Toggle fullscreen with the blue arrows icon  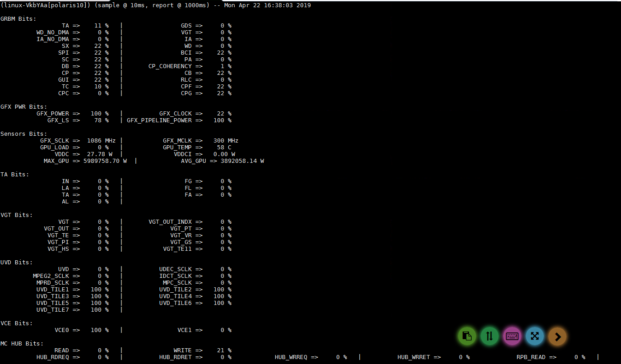click(535, 336)
